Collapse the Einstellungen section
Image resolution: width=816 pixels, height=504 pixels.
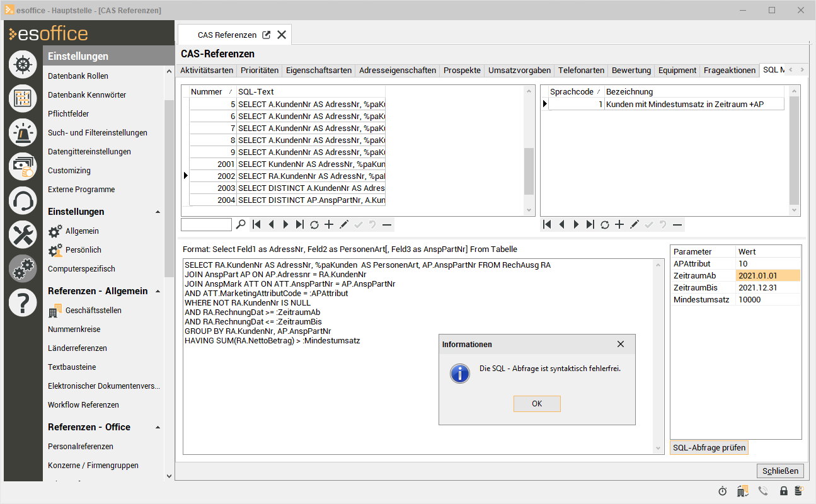coord(158,212)
